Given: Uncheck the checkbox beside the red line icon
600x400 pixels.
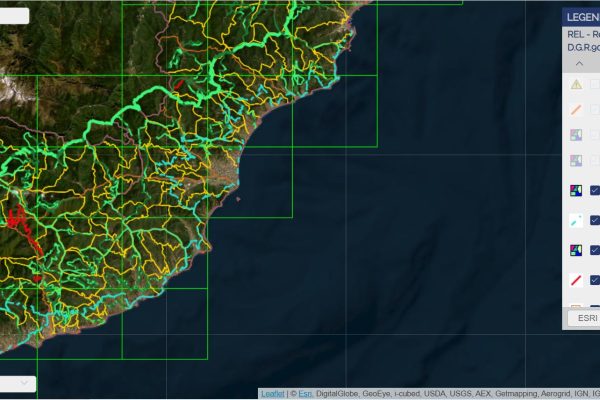Looking at the screenshot, I should 595,280.
